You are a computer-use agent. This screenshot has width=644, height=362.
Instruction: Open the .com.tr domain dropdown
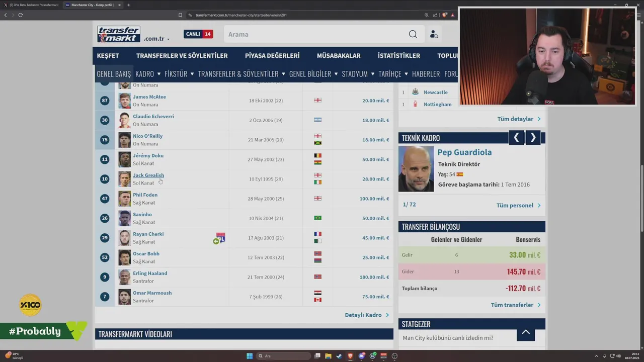156,39
